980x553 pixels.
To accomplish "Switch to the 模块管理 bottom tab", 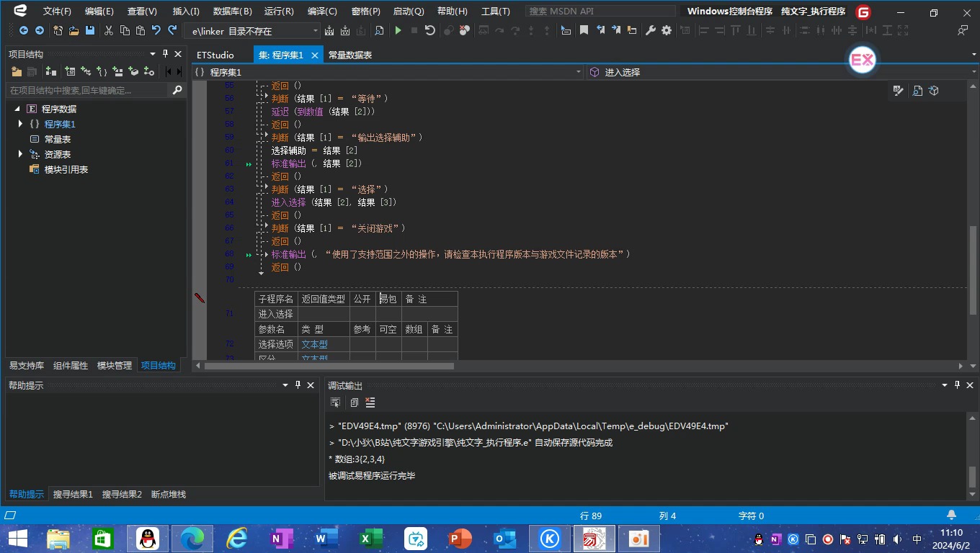I will [x=115, y=365].
